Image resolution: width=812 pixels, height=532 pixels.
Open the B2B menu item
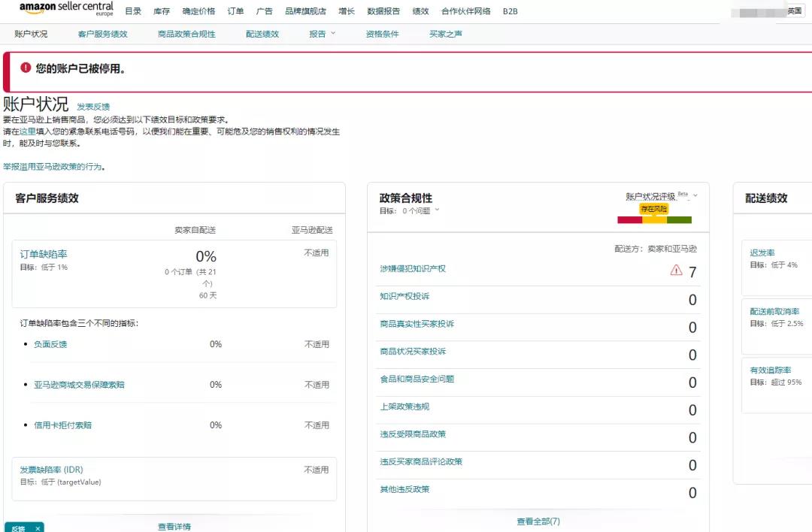510,11
